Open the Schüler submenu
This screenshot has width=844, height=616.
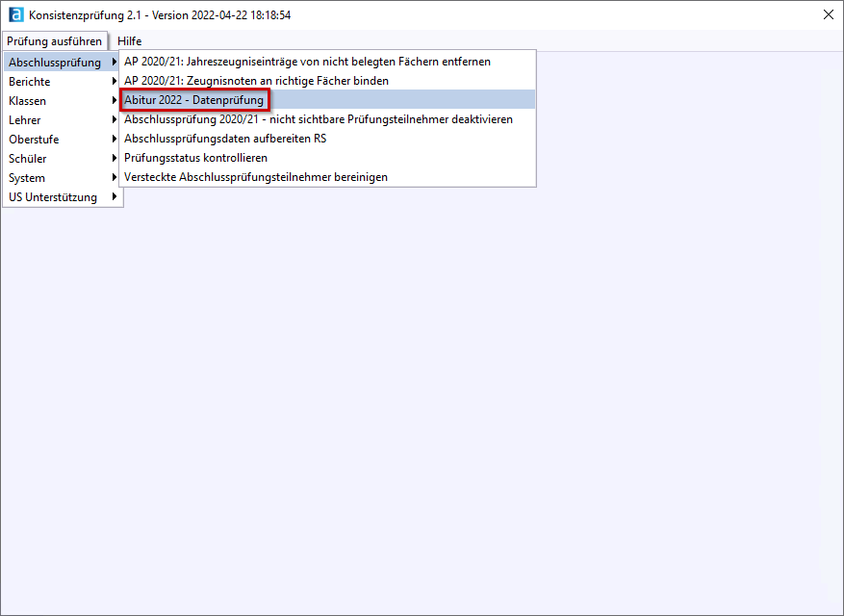[62, 159]
